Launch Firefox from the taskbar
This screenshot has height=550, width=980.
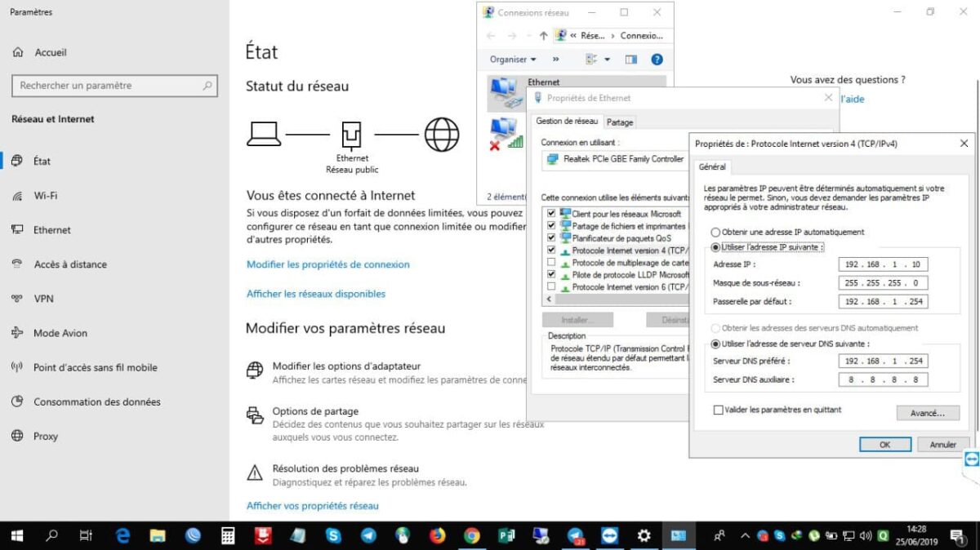[x=437, y=536]
